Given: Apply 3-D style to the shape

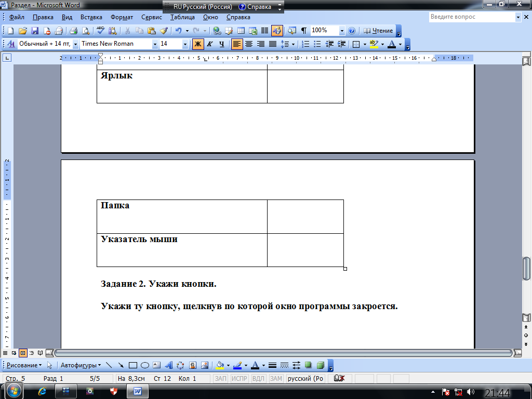Looking at the screenshot, I should tap(320, 365).
